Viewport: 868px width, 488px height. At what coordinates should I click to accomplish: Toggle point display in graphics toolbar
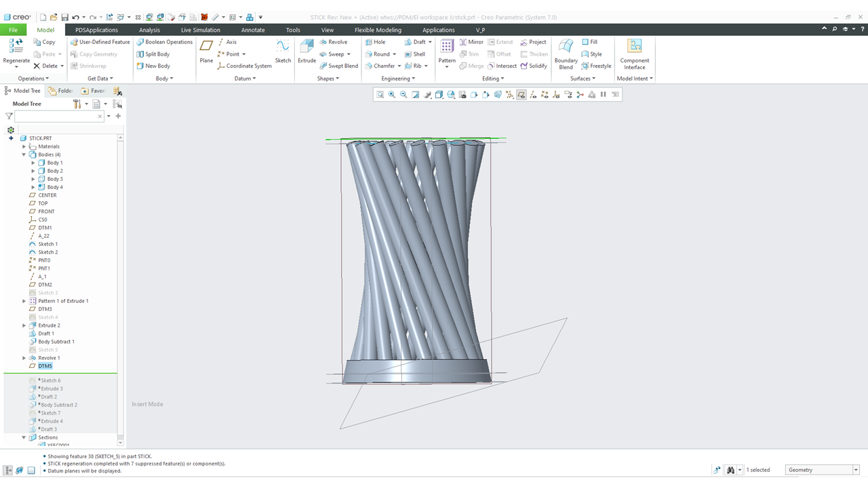click(545, 95)
